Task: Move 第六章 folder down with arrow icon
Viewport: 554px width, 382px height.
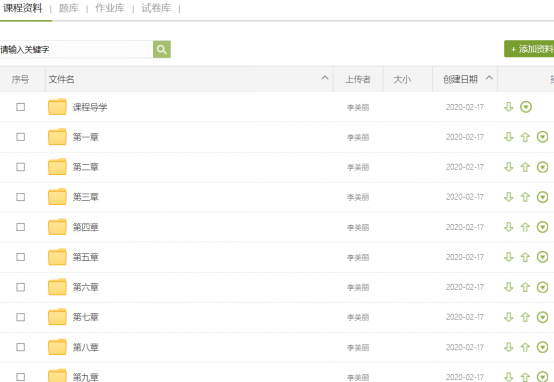Action: [508, 287]
